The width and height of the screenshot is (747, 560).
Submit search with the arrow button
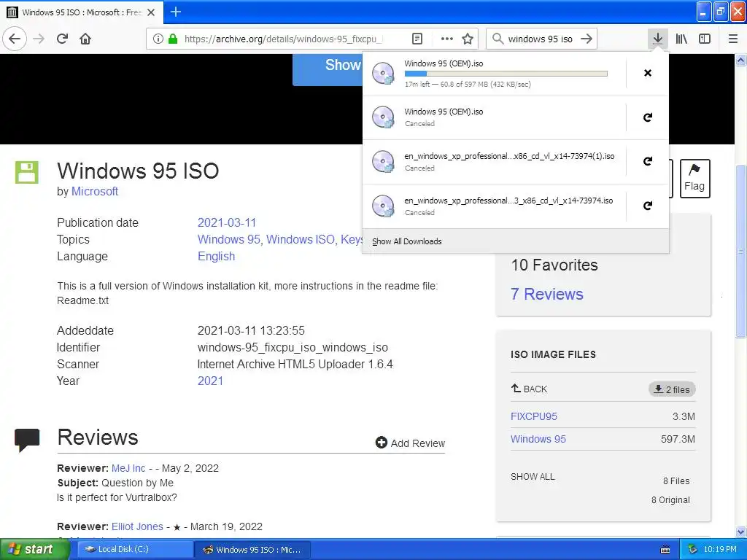coord(587,39)
